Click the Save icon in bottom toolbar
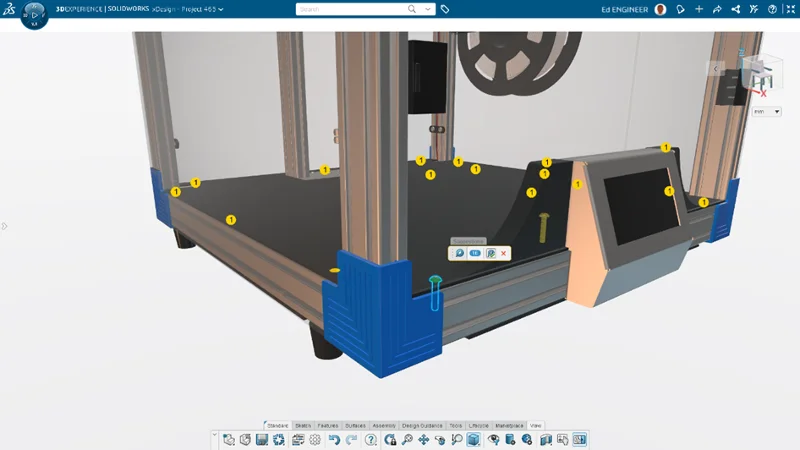The height and width of the screenshot is (450, 800). tap(262, 440)
